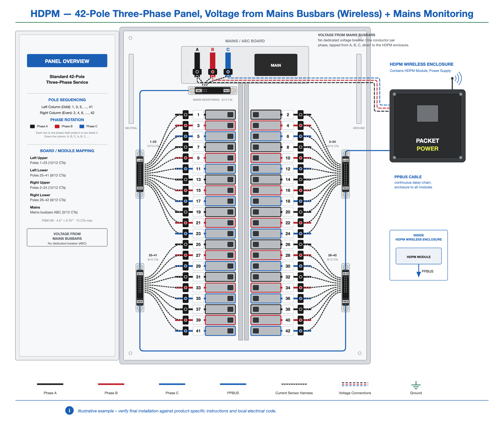This screenshot has width=504, height=422.
Task: Click current sensor on pole 2
Action: (x=300, y=115)
